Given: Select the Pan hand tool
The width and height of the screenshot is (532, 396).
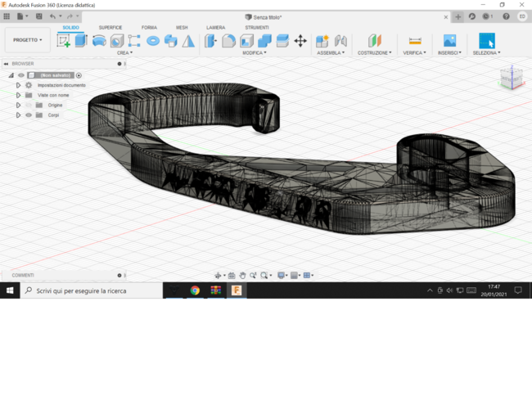Looking at the screenshot, I should (243, 276).
